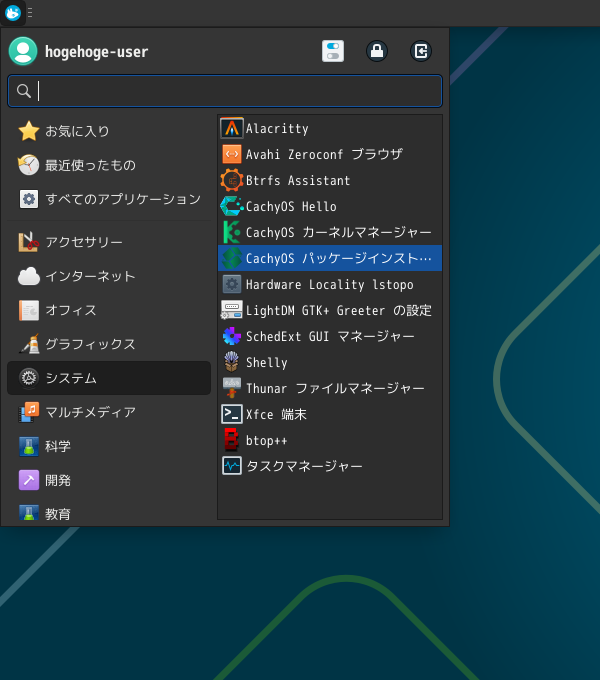Click the user avatar icon
Image resolution: width=600 pixels, height=680 pixels.
pyautogui.click(x=23, y=51)
